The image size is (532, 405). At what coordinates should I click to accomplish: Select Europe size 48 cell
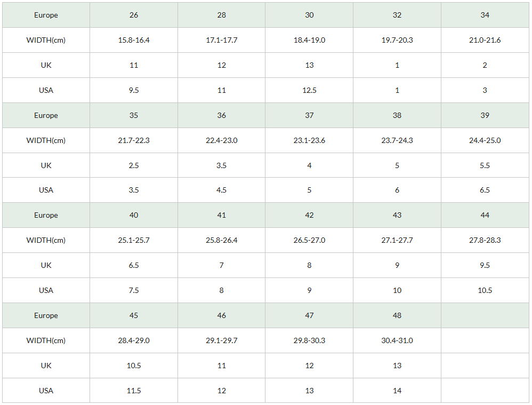pyautogui.click(x=397, y=316)
